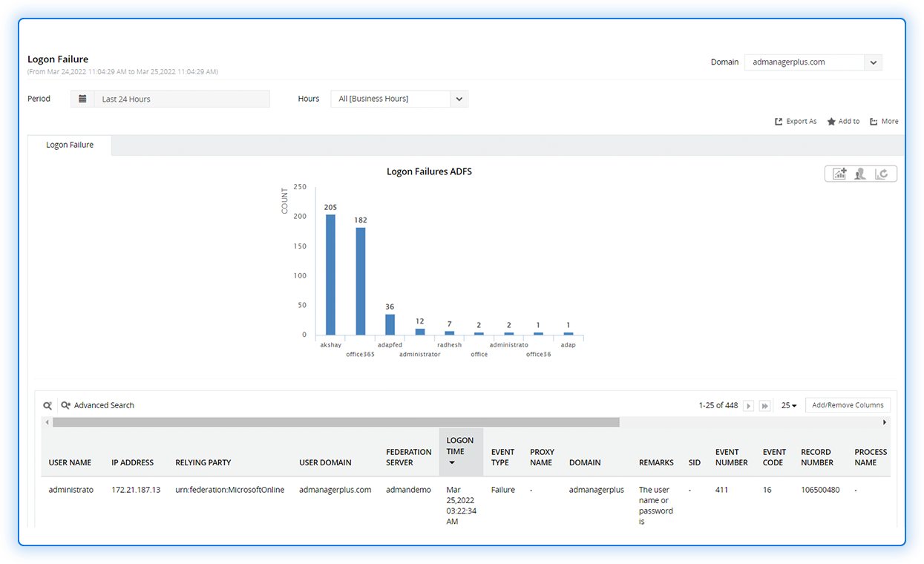
Task: Click admandemo federation server cell
Action: (408, 490)
